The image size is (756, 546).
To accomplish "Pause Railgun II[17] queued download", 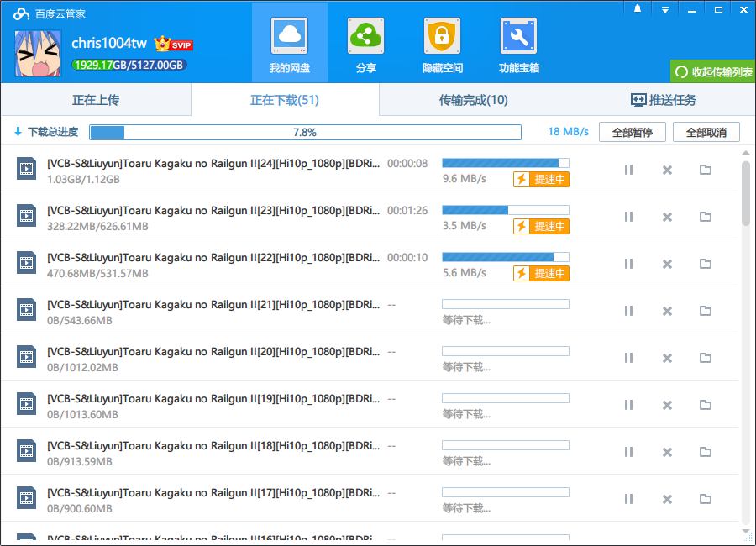I will coord(628,499).
